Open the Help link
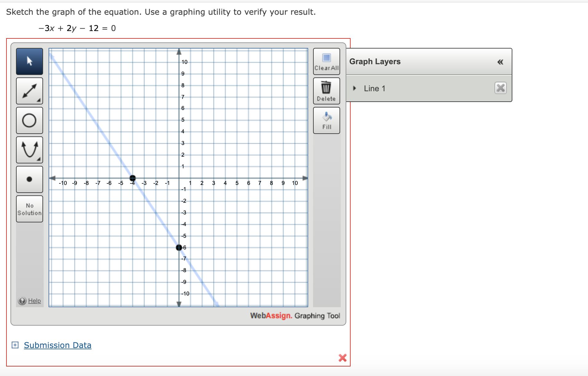The image size is (588, 376). [34, 301]
